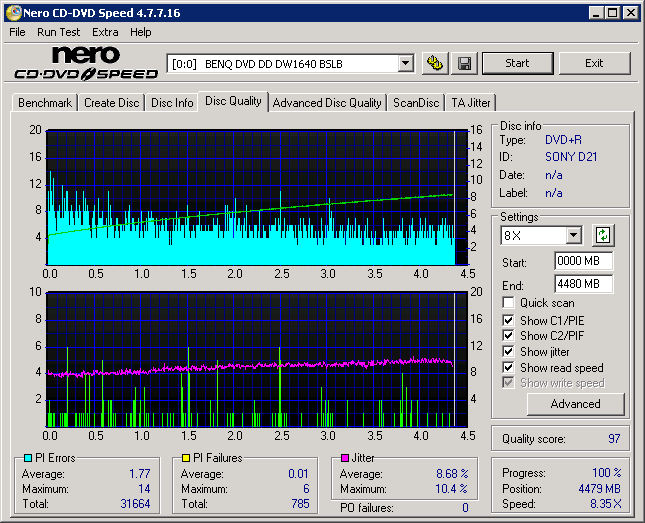Click the Nero icon in the title bar
645x523 pixels.
(x=14, y=13)
